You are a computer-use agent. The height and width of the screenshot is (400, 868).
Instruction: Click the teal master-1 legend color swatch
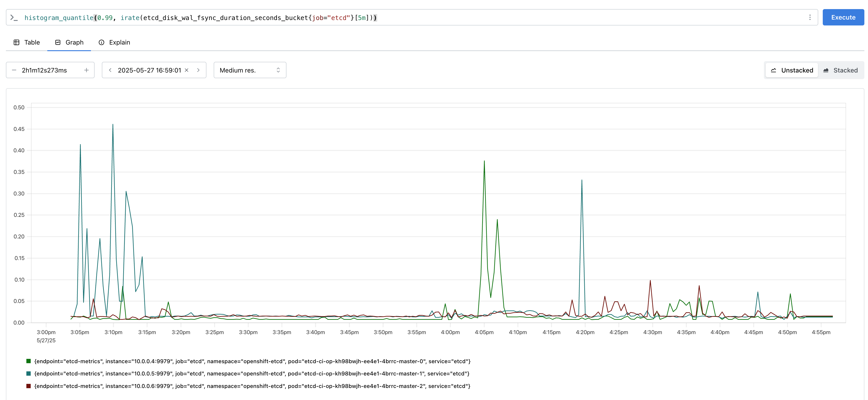coord(29,374)
